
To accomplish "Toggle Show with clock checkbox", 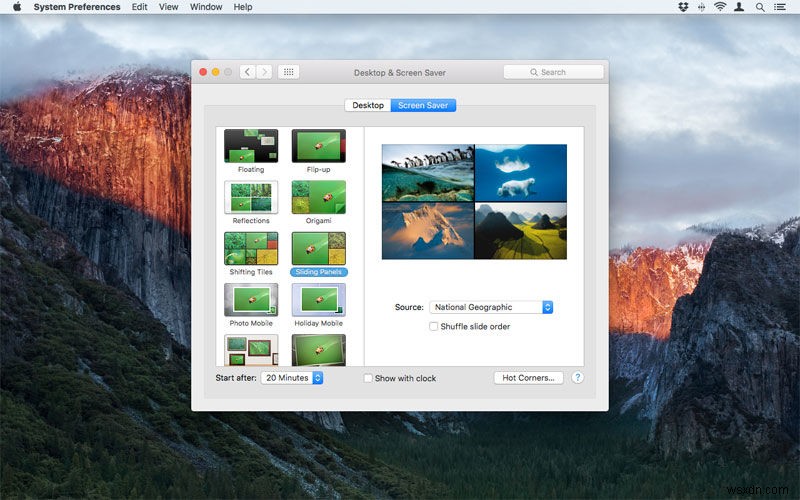I will point(368,379).
